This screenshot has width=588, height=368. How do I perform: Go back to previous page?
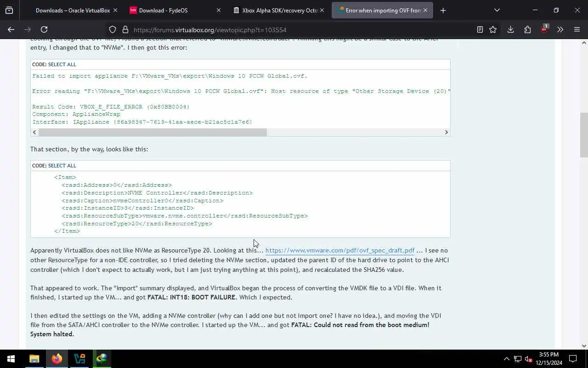11,29
